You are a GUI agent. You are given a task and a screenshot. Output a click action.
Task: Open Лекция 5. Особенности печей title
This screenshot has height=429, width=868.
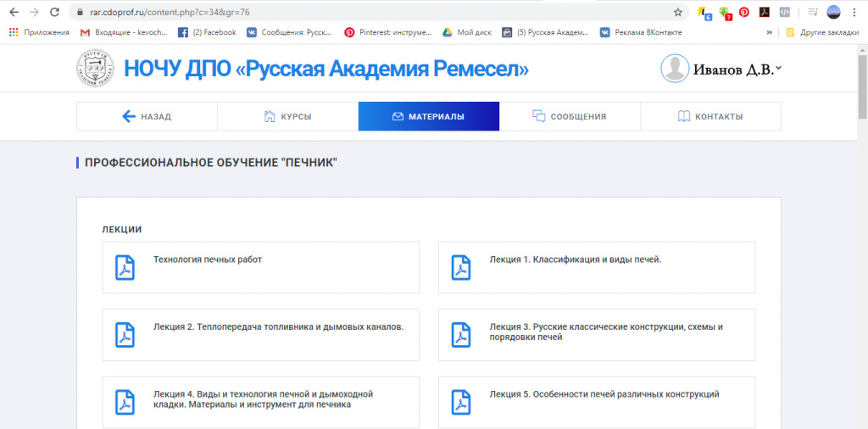pos(604,394)
